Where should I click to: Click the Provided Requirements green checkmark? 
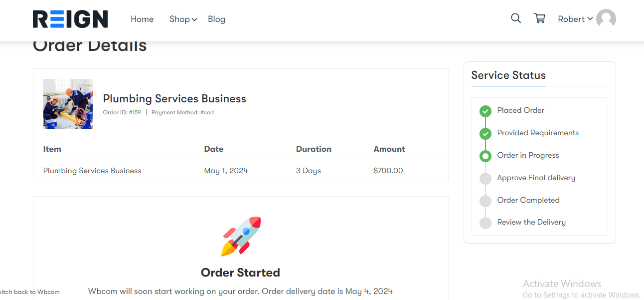(485, 133)
